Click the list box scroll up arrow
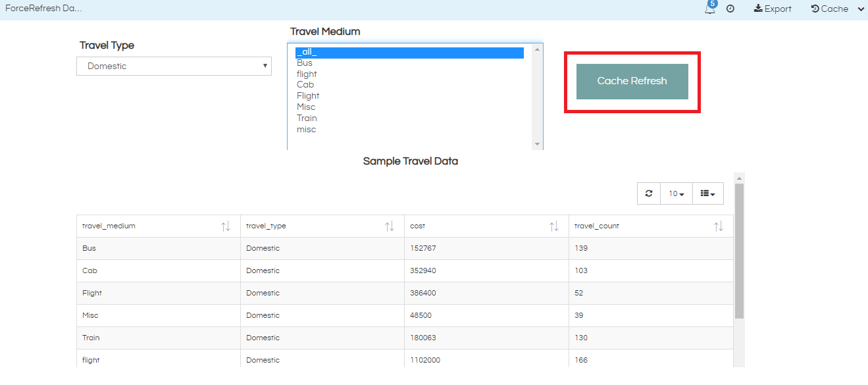868x385 pixels. tap(537, 49)
